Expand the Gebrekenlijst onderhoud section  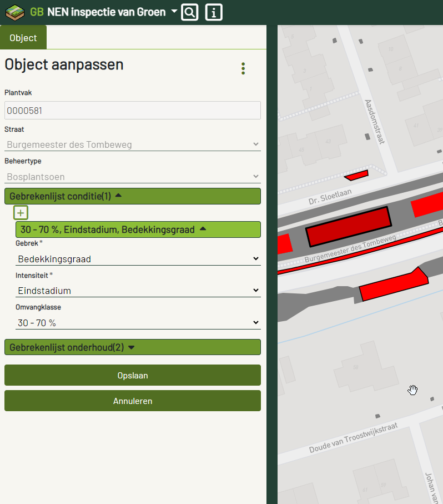(x=132, y=347)
